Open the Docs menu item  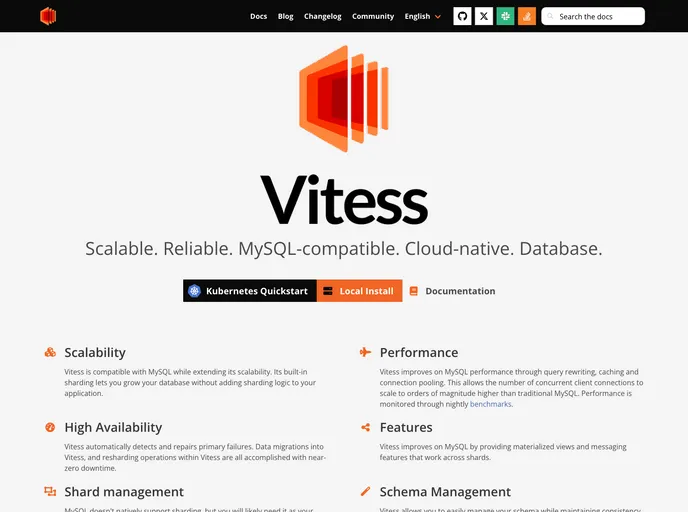click(258, 16)
